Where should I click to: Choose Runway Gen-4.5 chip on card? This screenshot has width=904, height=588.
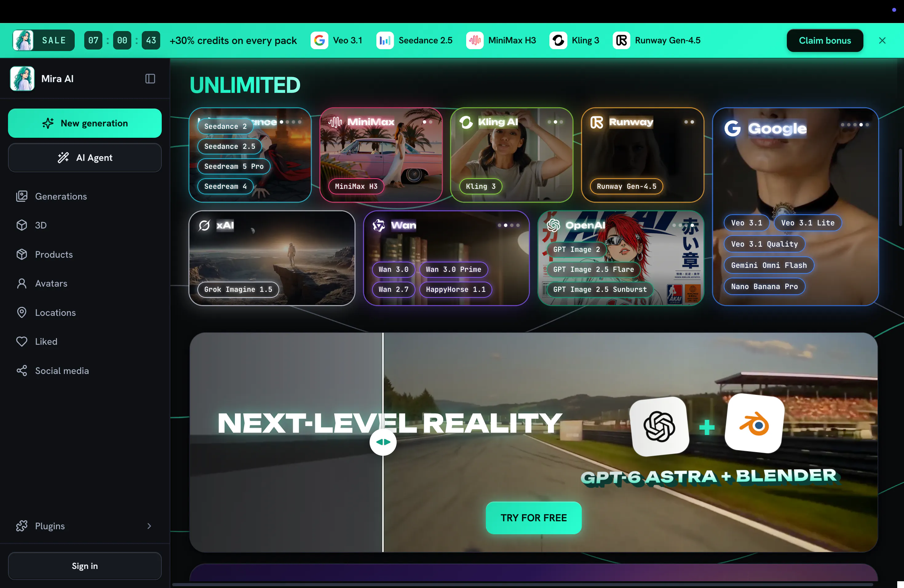pyautogui.click(x=626, y=186)
